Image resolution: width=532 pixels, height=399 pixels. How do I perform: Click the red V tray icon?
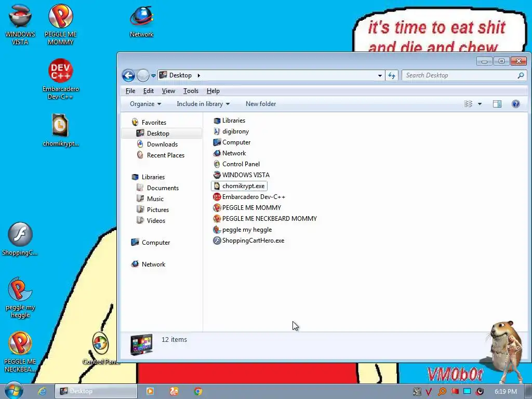[429, 392]
